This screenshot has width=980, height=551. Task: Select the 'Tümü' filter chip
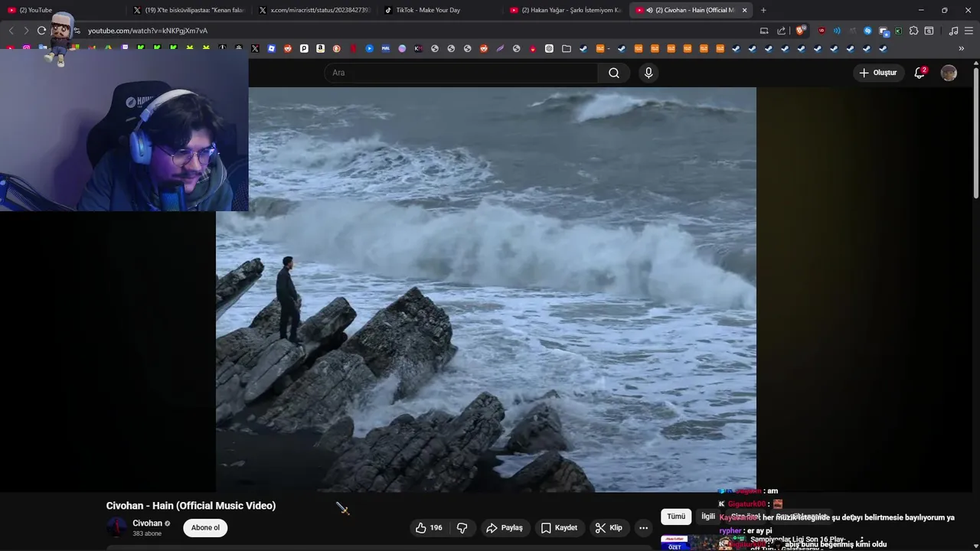click(676, 517)
